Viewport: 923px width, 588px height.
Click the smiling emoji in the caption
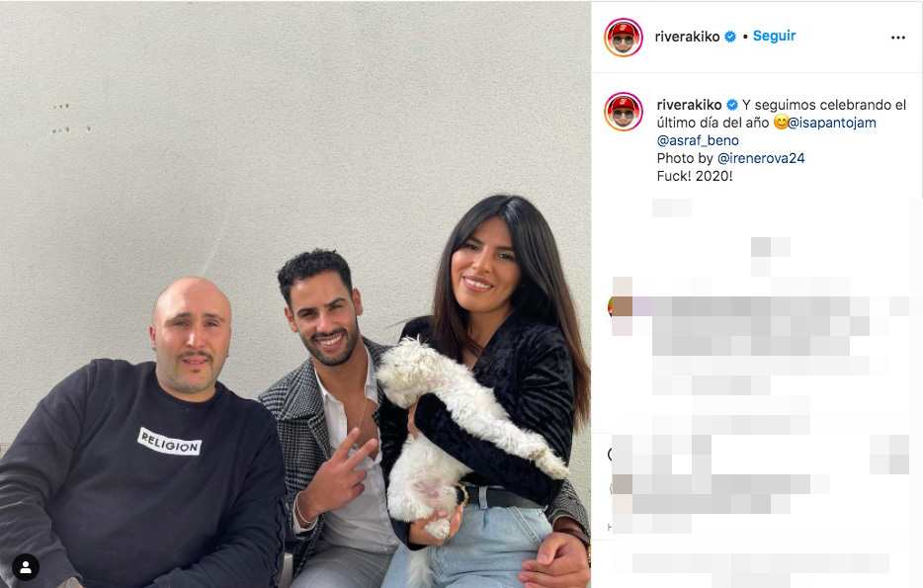pos(781,123)
